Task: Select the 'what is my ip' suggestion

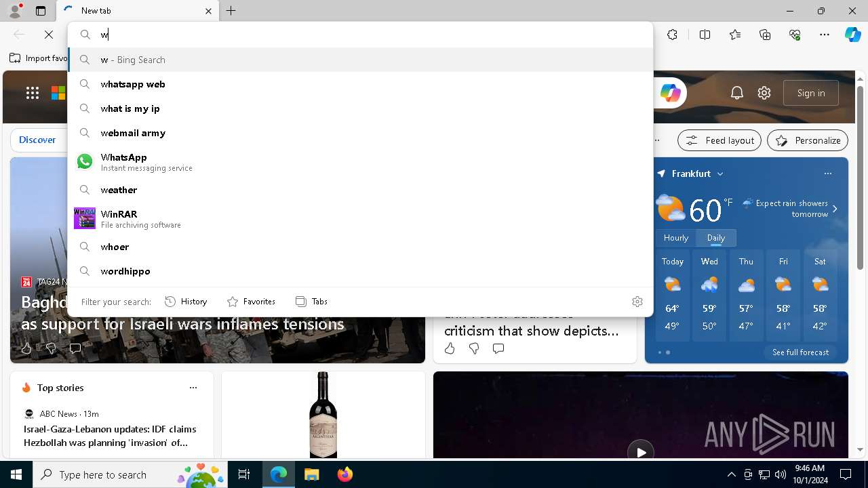Action: pos(361,108)
